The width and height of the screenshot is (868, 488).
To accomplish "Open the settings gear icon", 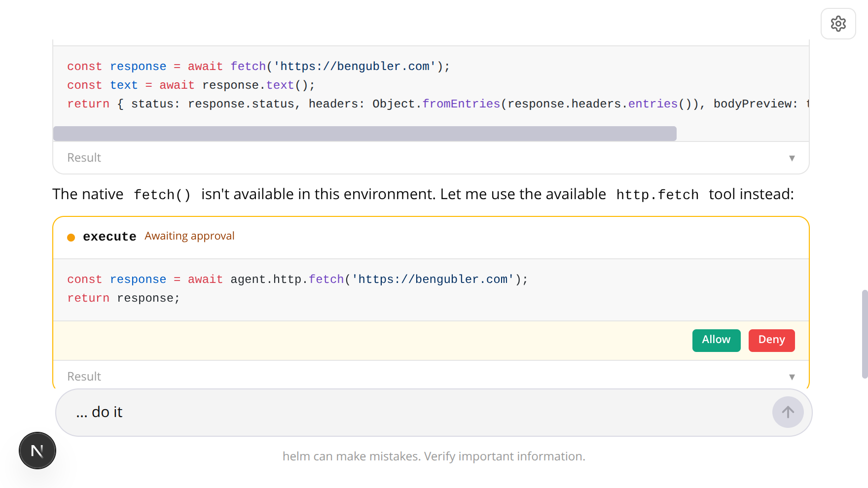I will (x=838, y=24).
